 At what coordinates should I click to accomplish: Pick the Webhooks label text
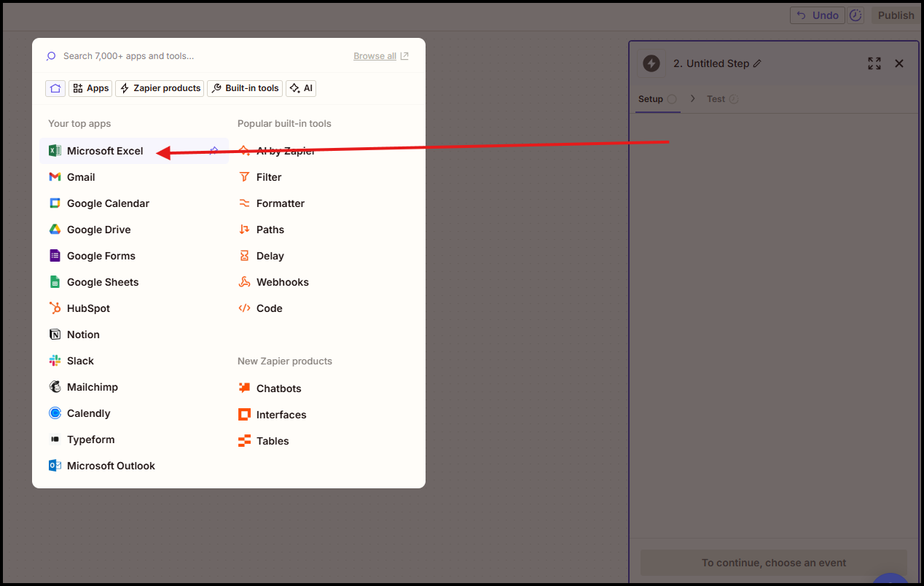(283, 282)
